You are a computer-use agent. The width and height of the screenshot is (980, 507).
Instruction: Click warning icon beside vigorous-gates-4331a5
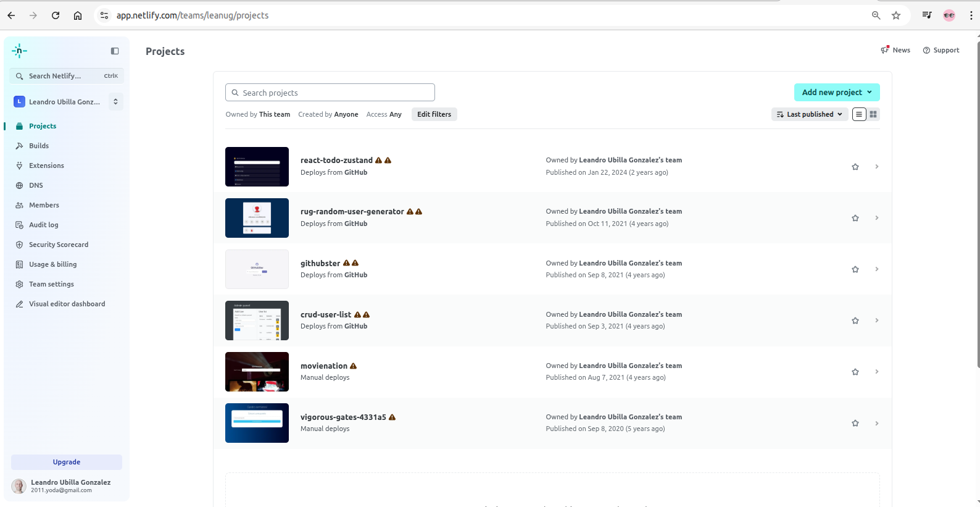click(x=392, y=417)
